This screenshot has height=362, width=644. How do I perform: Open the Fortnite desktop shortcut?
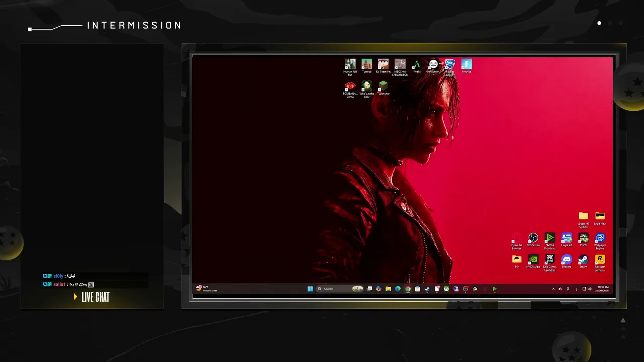pyautogui.click(x=467, y=66)
